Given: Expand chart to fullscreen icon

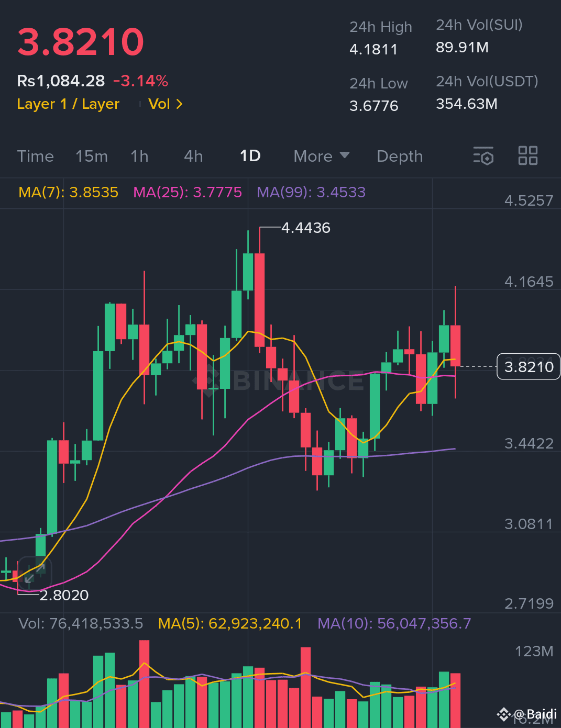Looking at the screenshot, I should (x=35, y=573).
